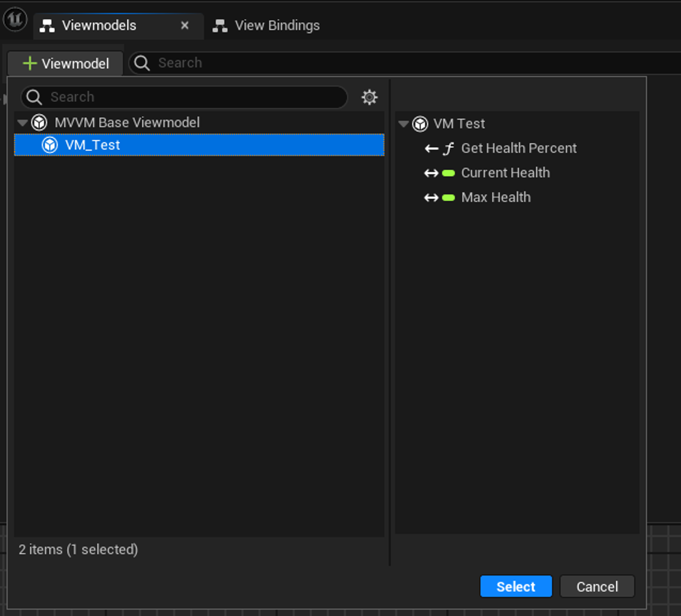Open the class picker settings gear
Viewport: 681px width, 616px height.
point(369,97)
